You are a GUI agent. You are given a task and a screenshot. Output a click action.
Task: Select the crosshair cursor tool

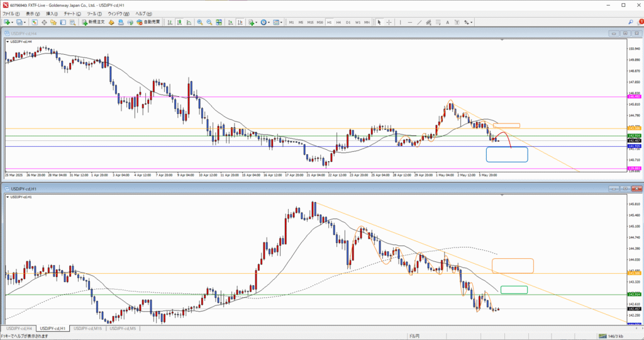pyautogui.click(x=387, y=22)
